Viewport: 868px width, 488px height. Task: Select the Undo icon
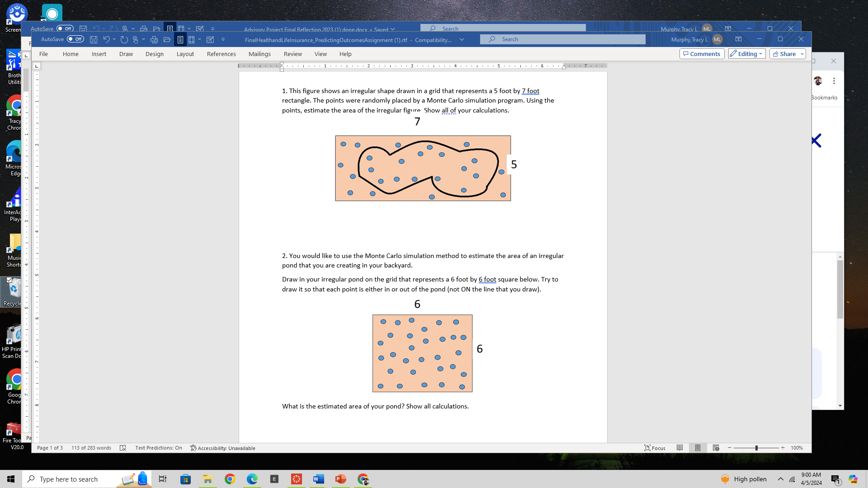(107, 39)
